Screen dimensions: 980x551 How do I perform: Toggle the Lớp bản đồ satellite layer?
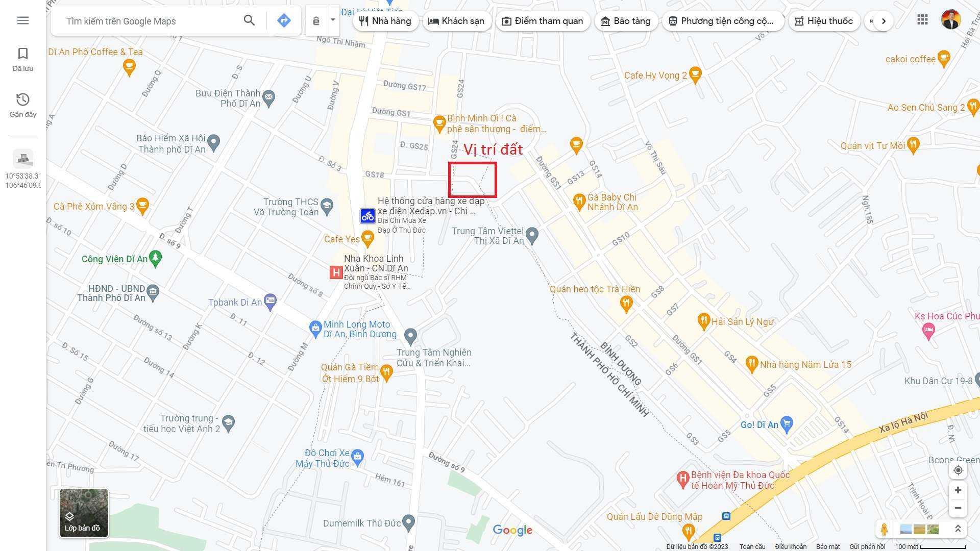(84, 513)
